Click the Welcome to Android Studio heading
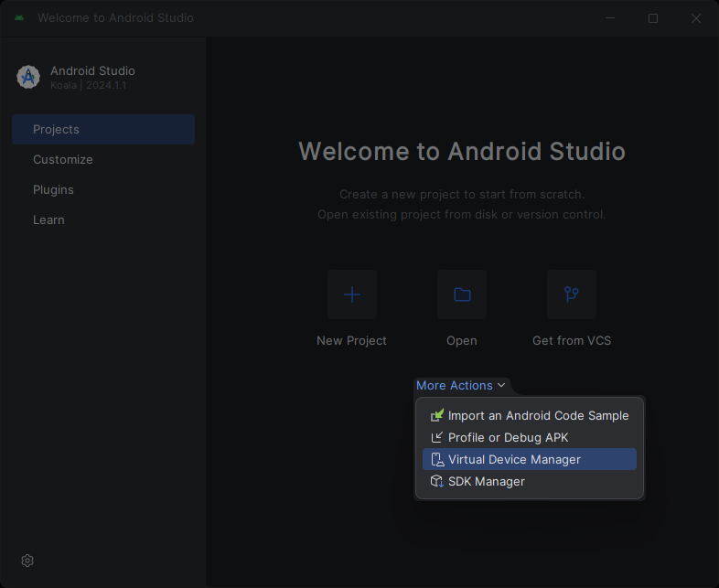Image resolution: width=719 pixels, height=588 pixels. click(462, 151)
